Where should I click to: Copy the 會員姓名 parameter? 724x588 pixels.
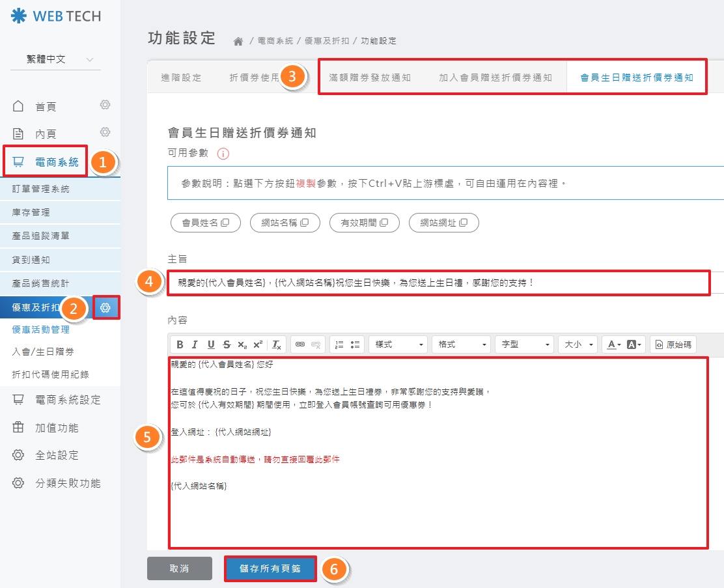206,222
